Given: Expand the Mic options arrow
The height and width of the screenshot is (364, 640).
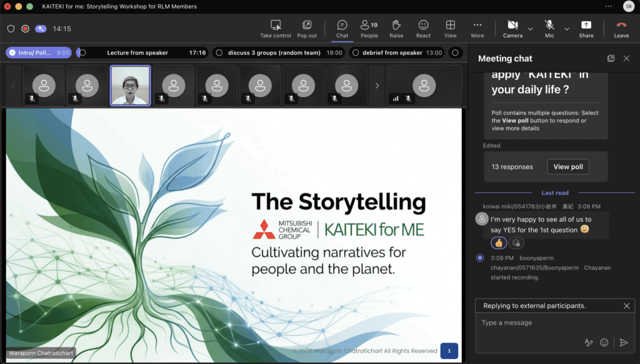Looking at the screenshot, I should click(x=566, y=29).
